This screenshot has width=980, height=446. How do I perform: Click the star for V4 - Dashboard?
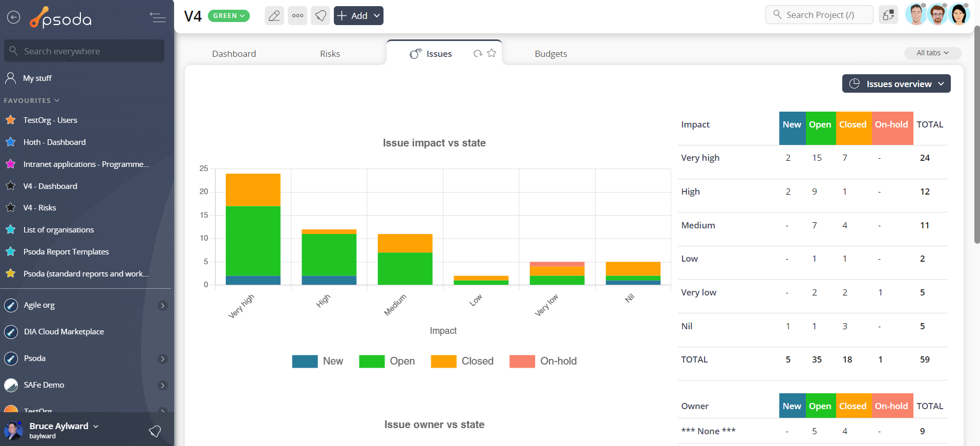(10, 186)
